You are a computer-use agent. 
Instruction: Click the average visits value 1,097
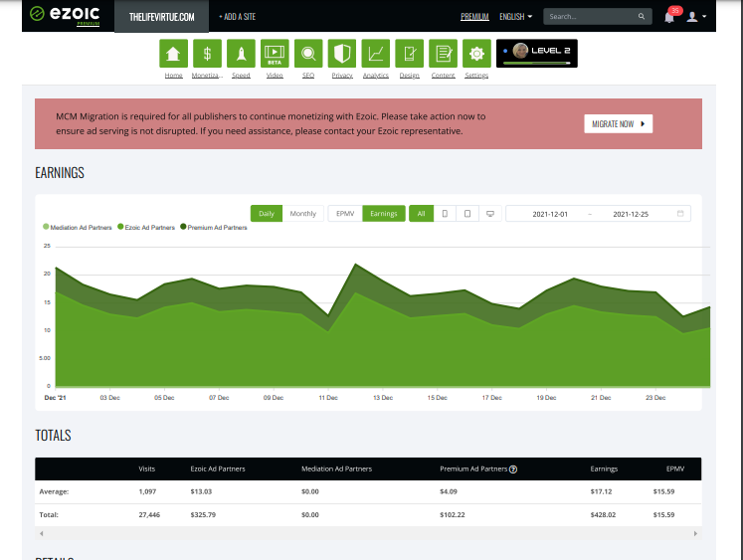pos(147,491)
